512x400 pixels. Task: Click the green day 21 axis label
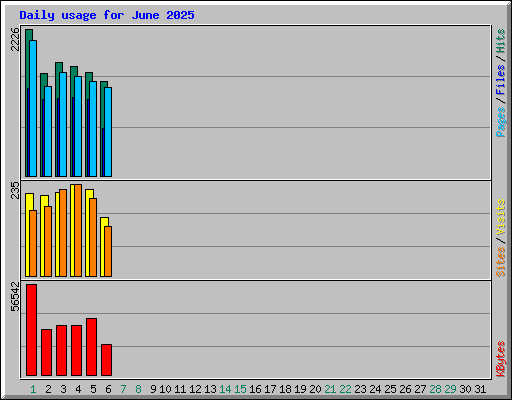tap(330, 389)
